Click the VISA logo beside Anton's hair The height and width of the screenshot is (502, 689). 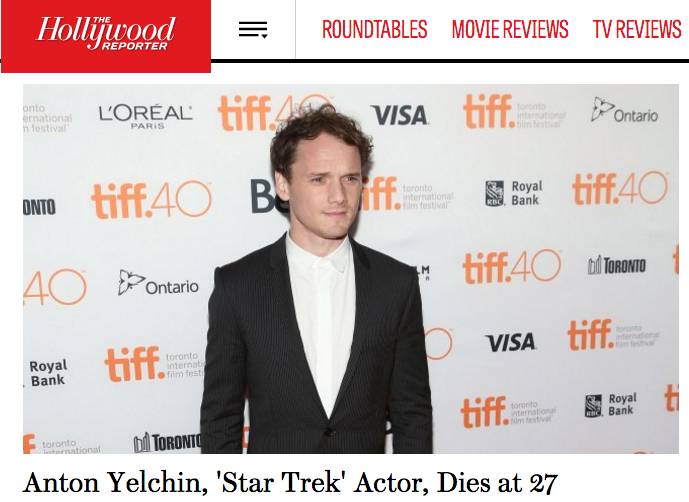pos(399,115)
